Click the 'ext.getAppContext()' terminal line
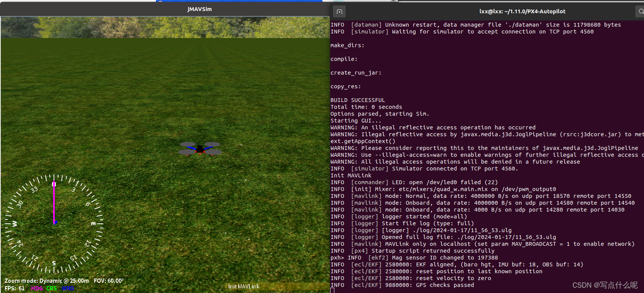 363,141
